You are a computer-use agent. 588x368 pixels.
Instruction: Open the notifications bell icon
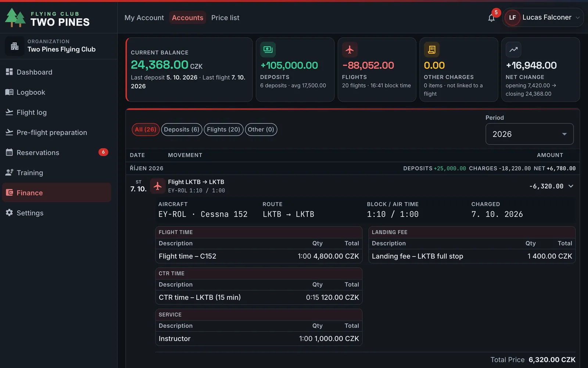click(491, 18)
